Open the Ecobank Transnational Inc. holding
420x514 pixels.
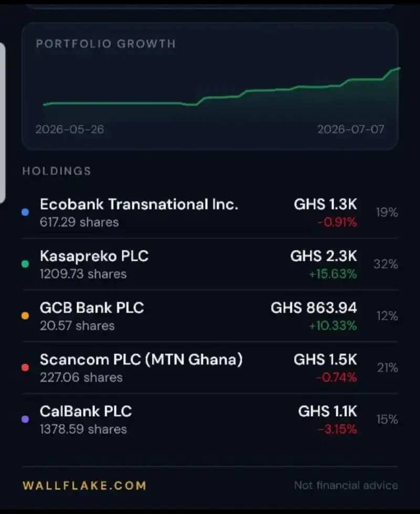pyautogui.click(x=210, y=212)
